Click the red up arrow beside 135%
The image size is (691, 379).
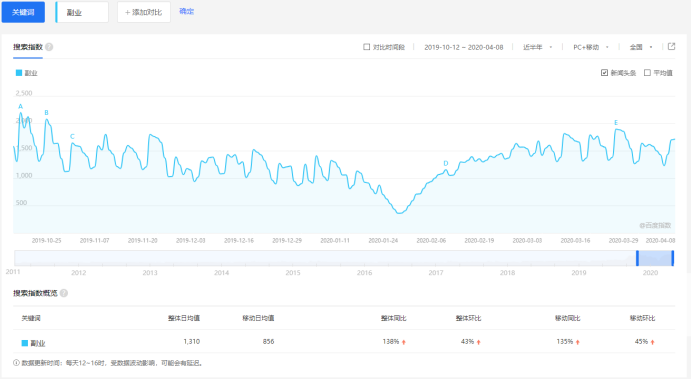[x=578, y=342]
